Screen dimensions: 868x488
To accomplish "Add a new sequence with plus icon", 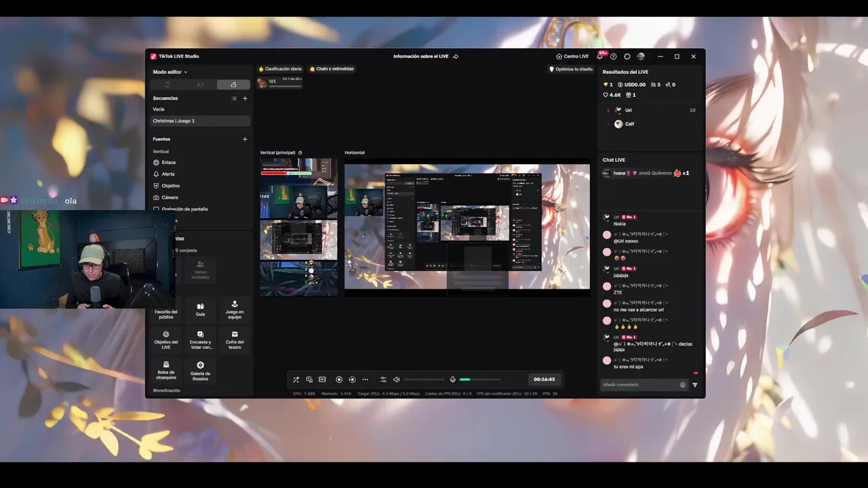I will point(245,98).
